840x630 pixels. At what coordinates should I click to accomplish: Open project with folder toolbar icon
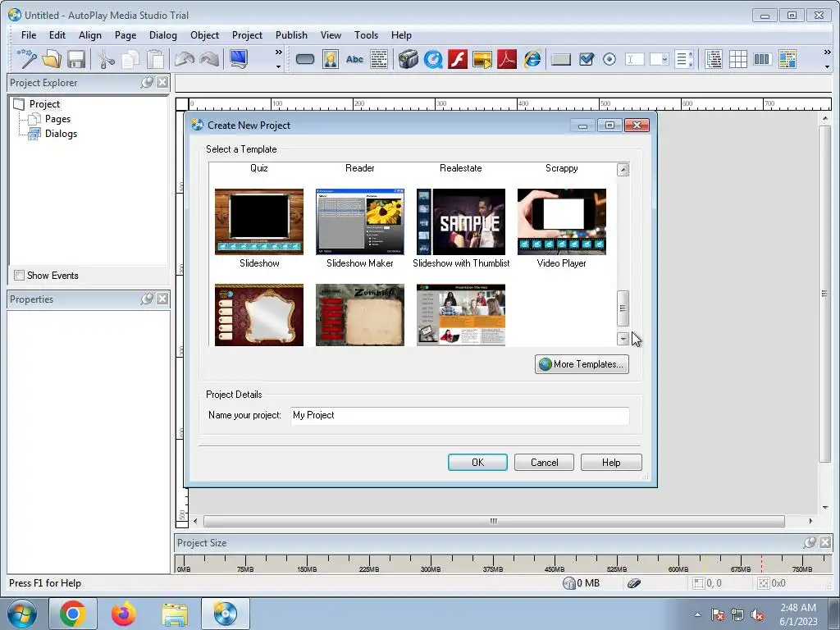52,59
